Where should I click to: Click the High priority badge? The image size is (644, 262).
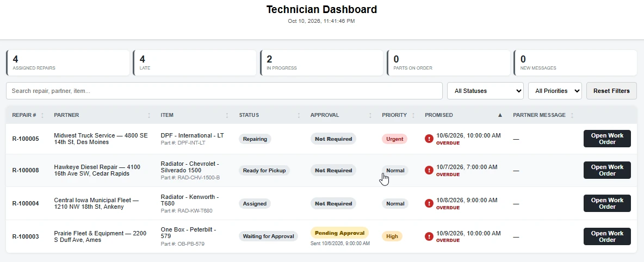(x=392, y=236)
